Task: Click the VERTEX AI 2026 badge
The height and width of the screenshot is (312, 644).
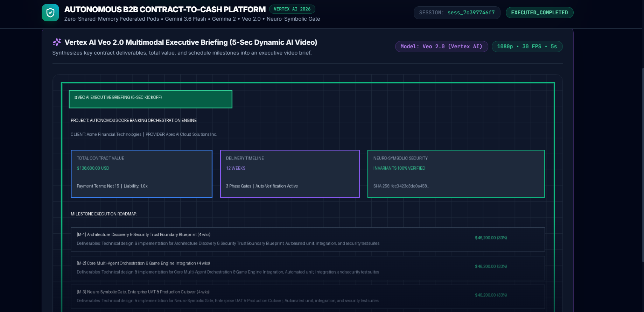Action: click(x=292, y=9)
